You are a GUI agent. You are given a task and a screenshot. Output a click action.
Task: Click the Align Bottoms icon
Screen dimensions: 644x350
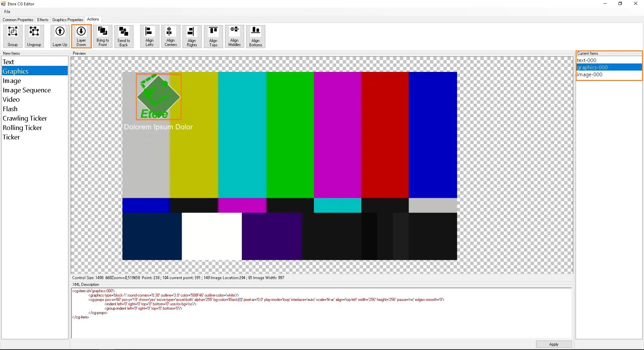click(x=256, y=36)
